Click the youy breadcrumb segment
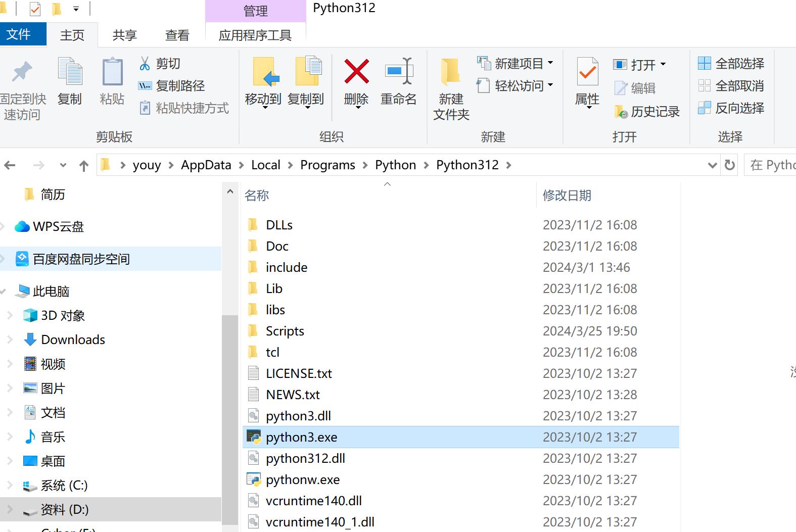 click(x=147, y=165)
